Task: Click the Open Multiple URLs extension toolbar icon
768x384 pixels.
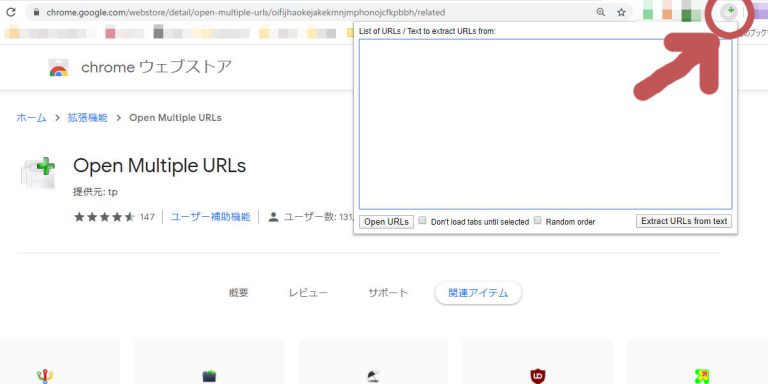Action: (730, 12)
